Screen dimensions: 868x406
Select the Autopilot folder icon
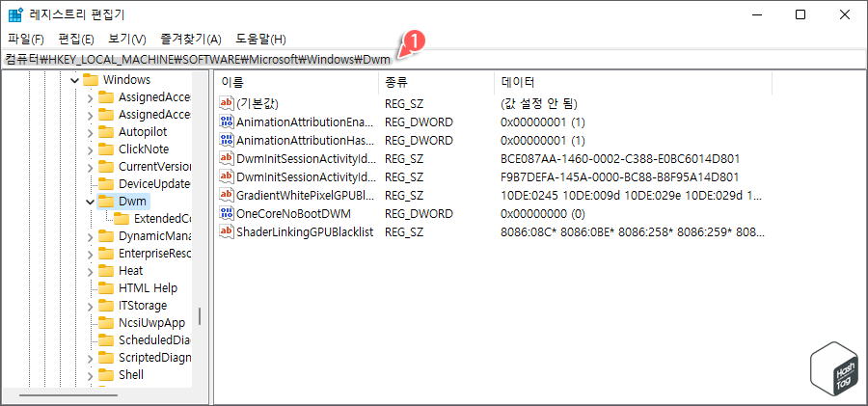click(x=106, y=132)
